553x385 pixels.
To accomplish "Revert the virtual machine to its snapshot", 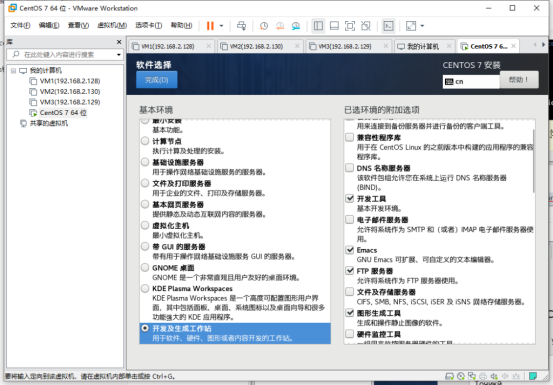I will click(280, 26).
